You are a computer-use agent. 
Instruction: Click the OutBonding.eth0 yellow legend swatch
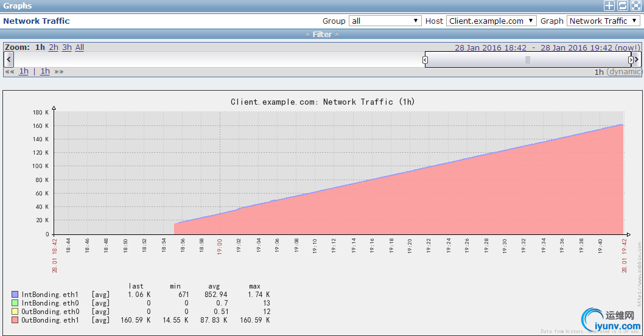pyautogui.click(x=15, y=312)
